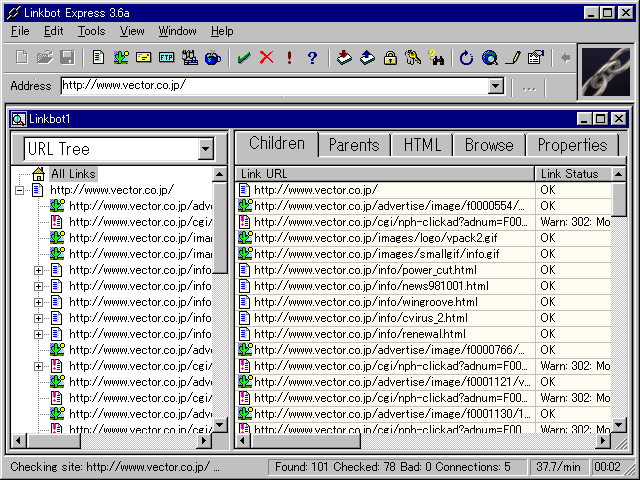Open the URL Tree view dropdown
This screenshot has height=480, width=640.
coord(206,149)
